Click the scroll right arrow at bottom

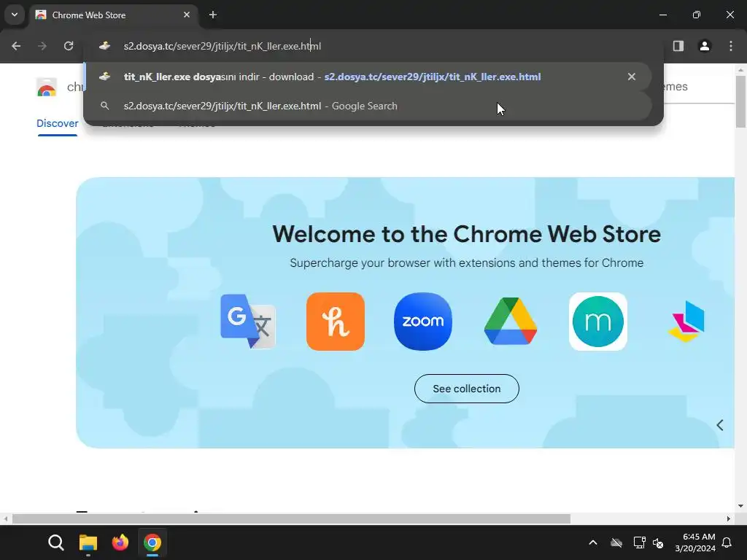729,518
